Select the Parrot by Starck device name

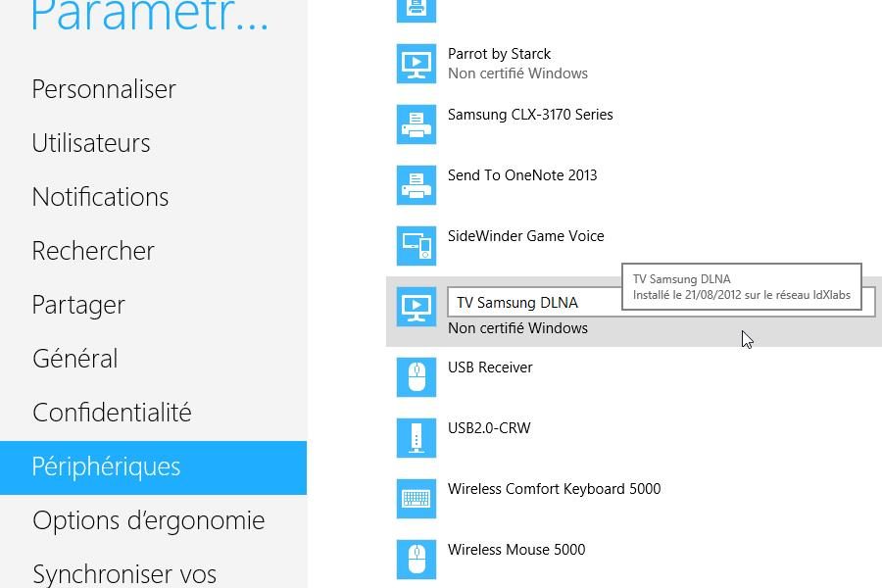(499, 54)
